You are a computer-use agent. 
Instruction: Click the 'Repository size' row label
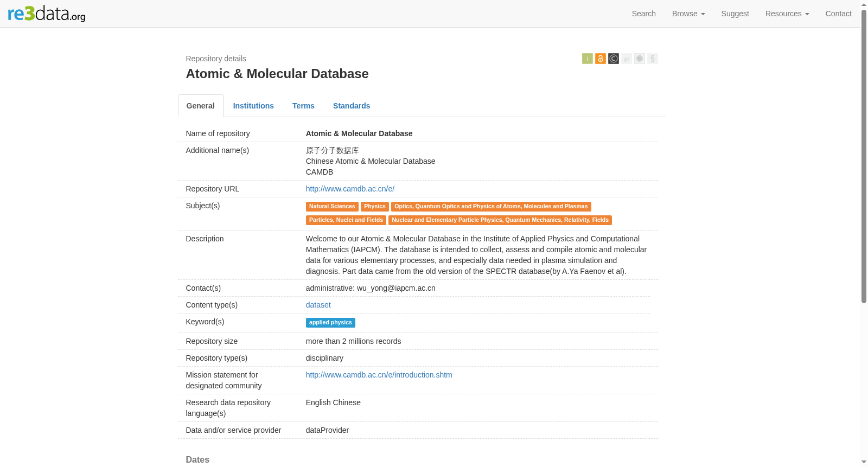pyautogui.click(x=212, y=341)
